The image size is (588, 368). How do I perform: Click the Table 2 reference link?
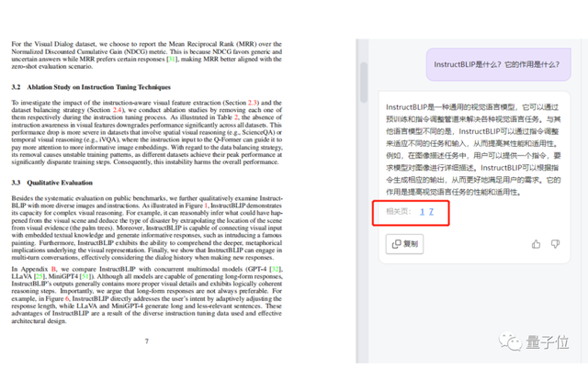[236, 117]
